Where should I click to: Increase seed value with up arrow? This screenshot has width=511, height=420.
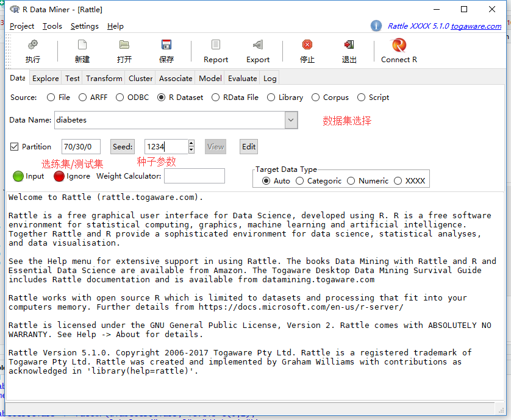click(x=191, y=143)
